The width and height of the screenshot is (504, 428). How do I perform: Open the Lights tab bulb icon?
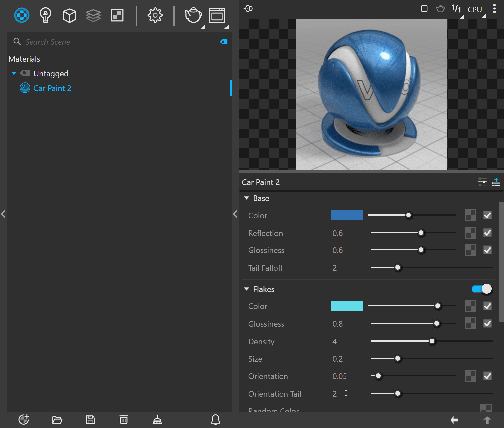click(45, 15)
